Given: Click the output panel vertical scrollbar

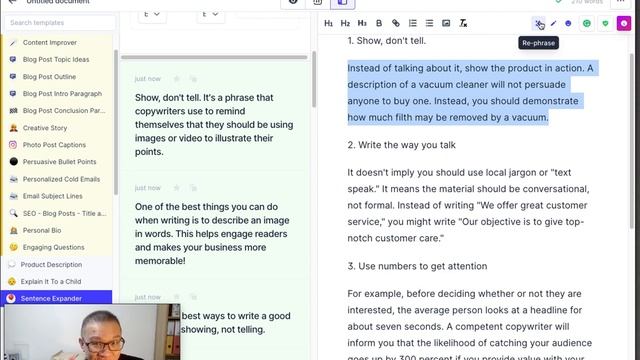Looking at the screenshot, I should point(314,79).
